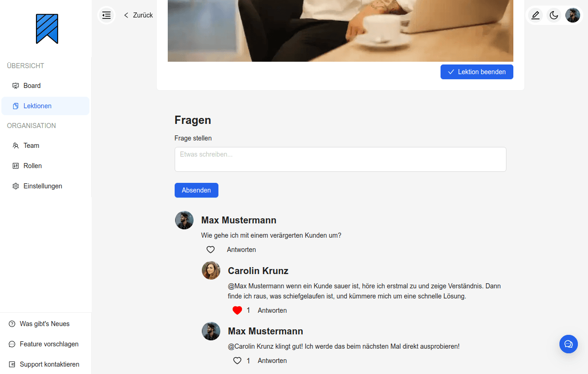Go back using the Zurück link
588x374 pixels.
coord(138,15)
